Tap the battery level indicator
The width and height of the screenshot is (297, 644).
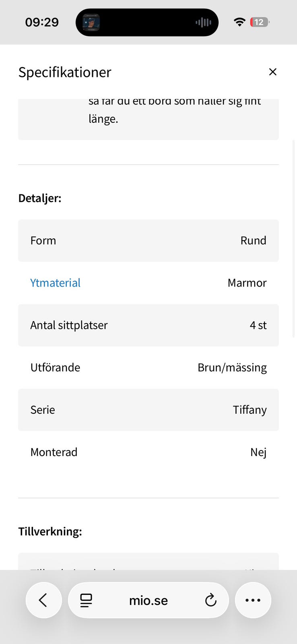(260, 22)
